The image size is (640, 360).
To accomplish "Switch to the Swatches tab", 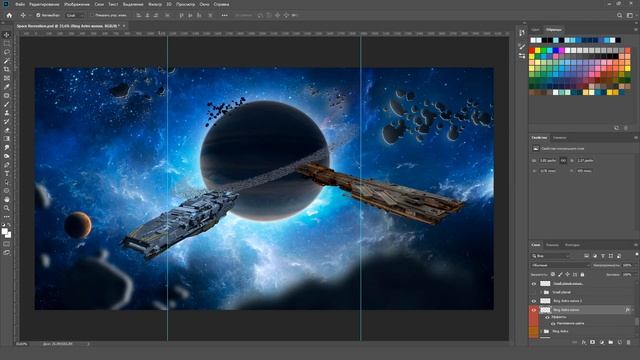I will pos(554,30).
